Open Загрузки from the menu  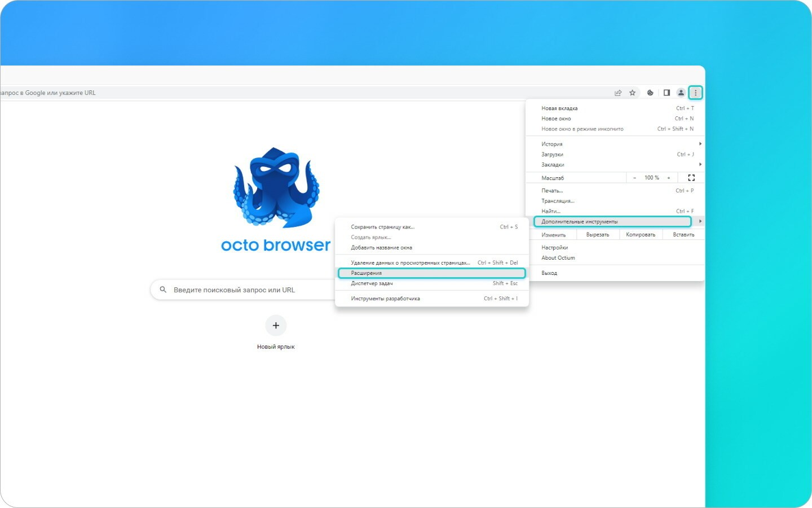615,154
